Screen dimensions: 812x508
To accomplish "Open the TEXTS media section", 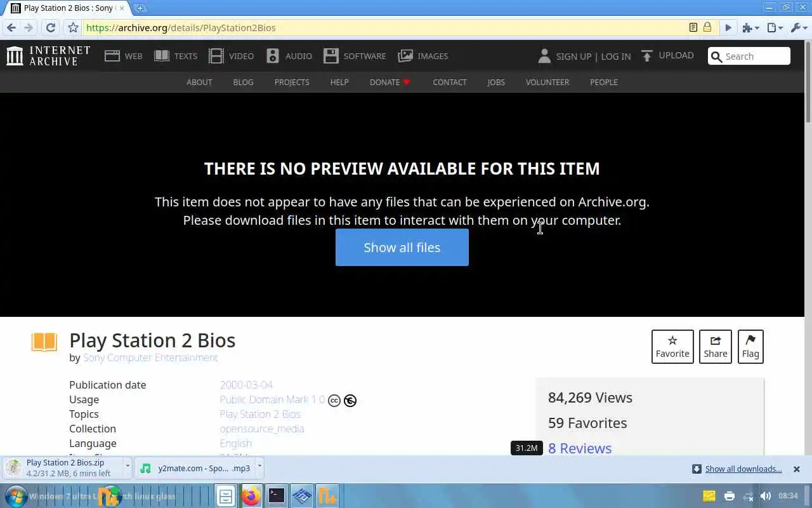I will tap(176, 56).
